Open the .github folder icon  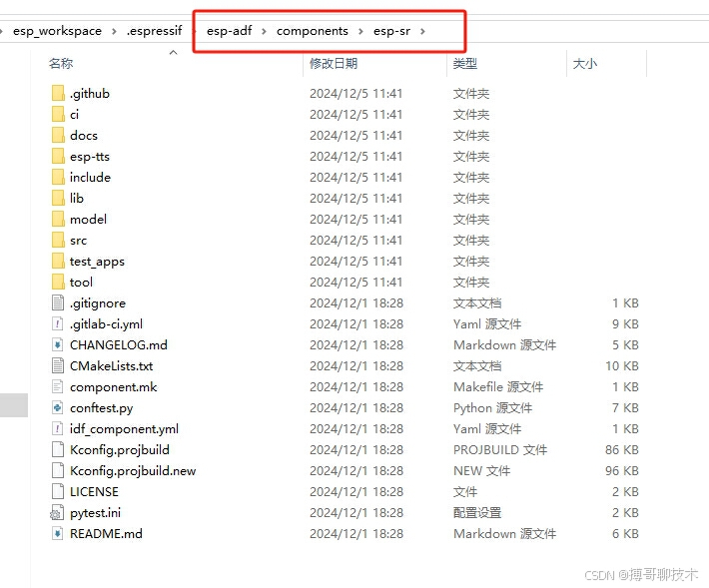(58, 94)
